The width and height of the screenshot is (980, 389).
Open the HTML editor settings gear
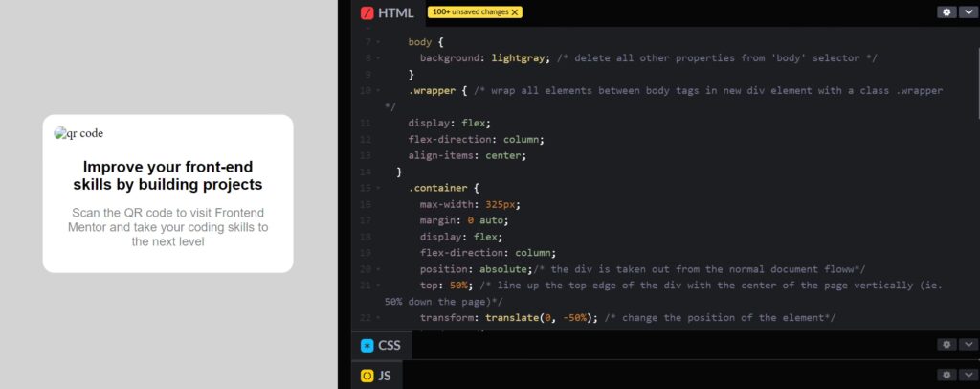click(947, 12)
